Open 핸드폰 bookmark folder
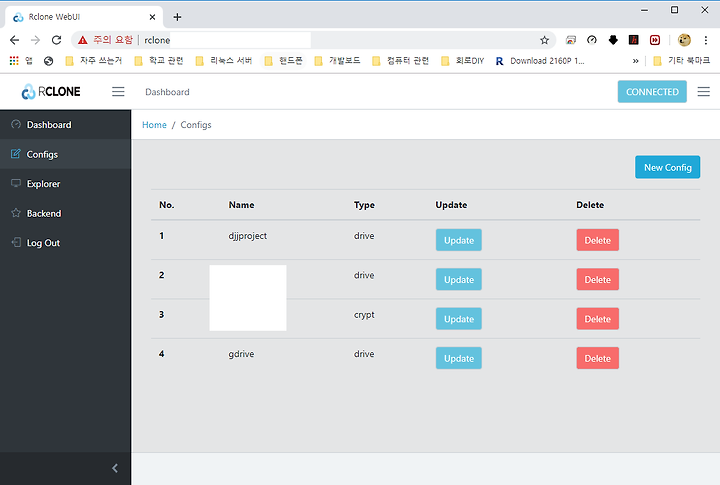This screenshot has height=485, width=720. pos(284,61)
